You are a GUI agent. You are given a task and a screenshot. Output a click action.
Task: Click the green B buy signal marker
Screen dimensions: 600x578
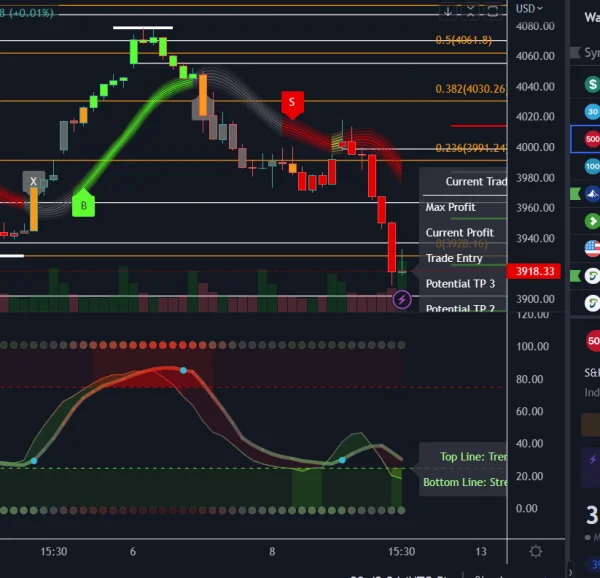click(x=83, y=205)
